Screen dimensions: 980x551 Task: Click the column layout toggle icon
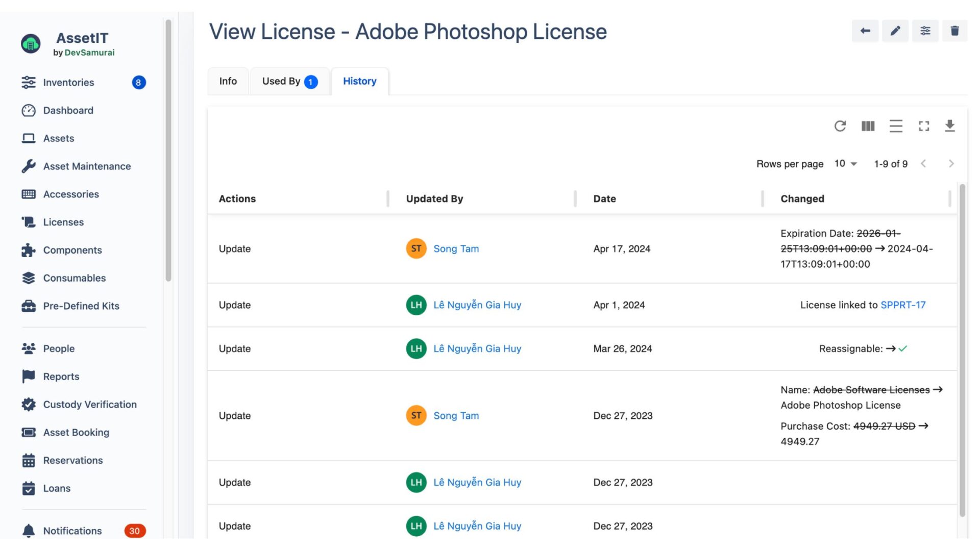tap(868, 126)
